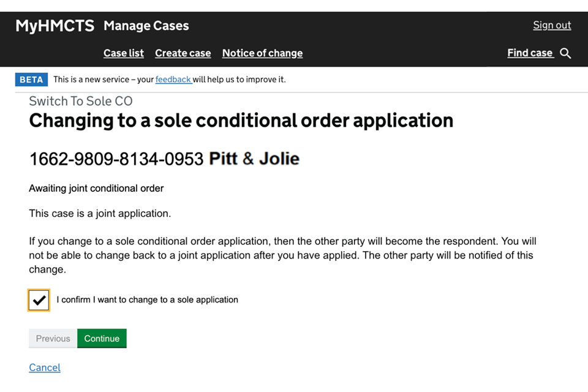Screen dimensions: 588x392
Task: Click the blue BETA tag
Action: tap(31, 80)
